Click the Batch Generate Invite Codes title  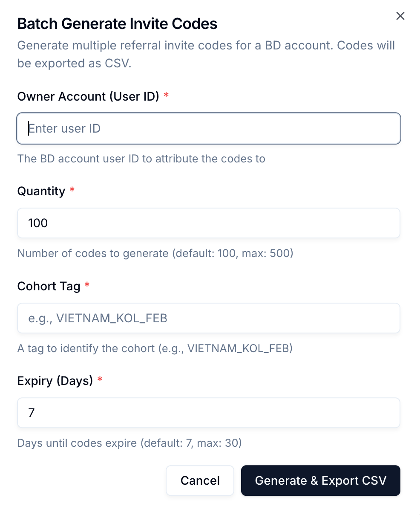pos(117,24)
